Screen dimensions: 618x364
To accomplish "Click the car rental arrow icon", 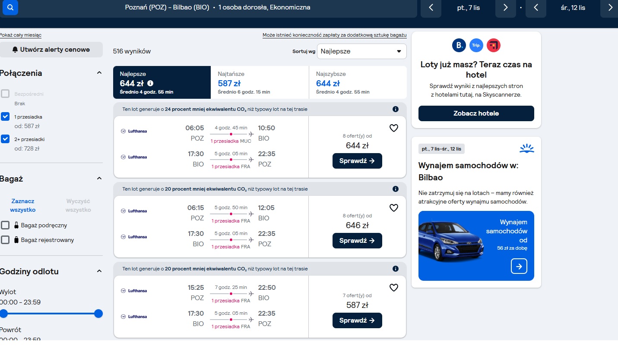I will 519,266.
